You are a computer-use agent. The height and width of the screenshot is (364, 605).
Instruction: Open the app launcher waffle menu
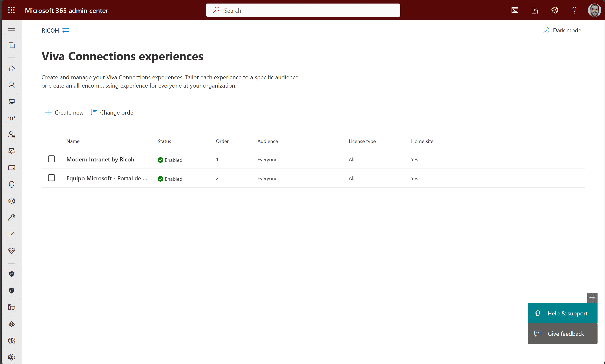(x=11, y=10)
